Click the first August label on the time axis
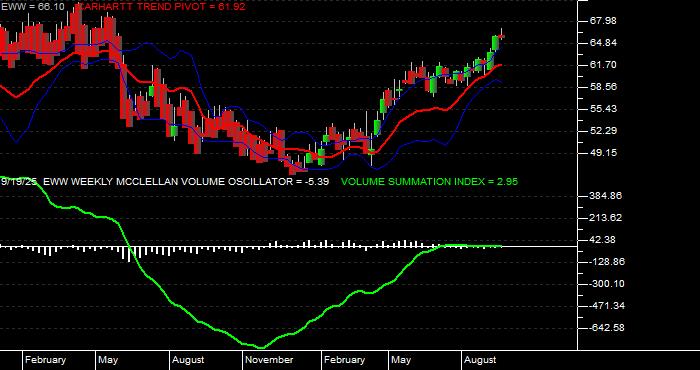Viewport: 700px width, 370px height. (x=188, y=360)
